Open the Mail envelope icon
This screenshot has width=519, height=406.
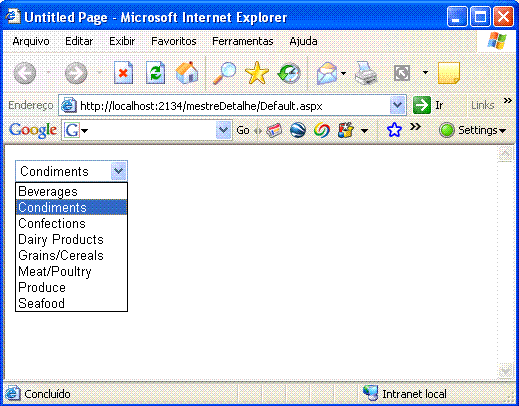(x=327, y=73)
